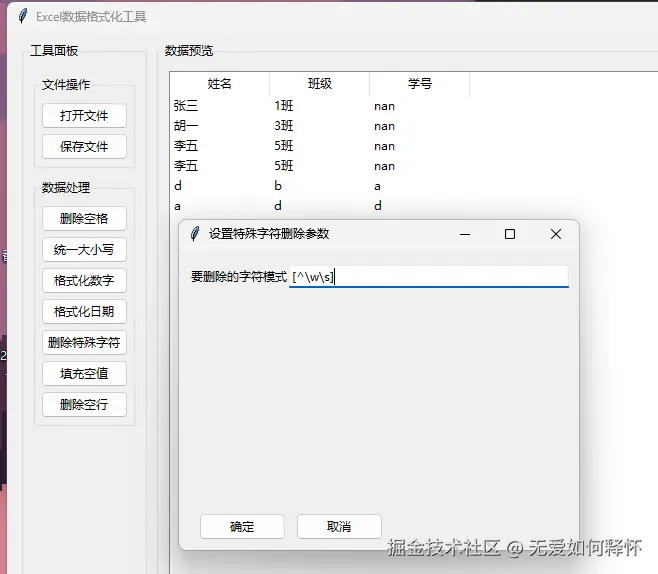The image size is (658, 574).
Task: Click the nan cell in 胡一 row
Action: pos(384,126)
